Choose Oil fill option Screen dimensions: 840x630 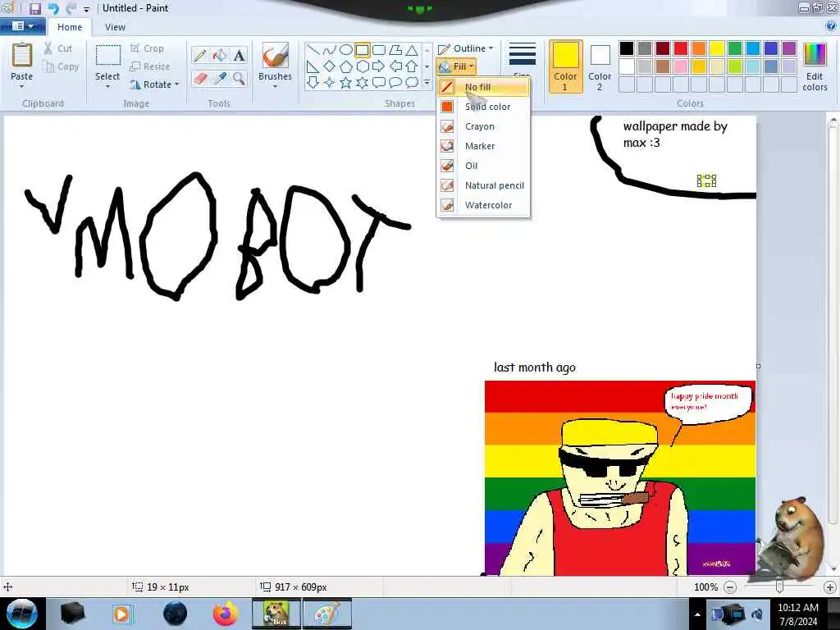(483, 166)
